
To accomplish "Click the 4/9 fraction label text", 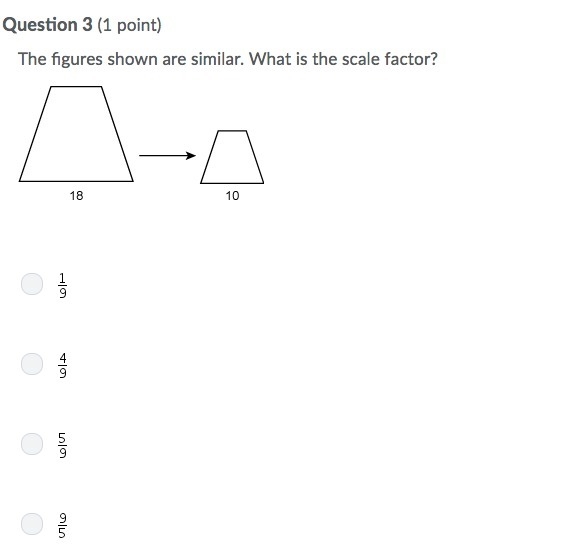I will [x=63, y=365].
